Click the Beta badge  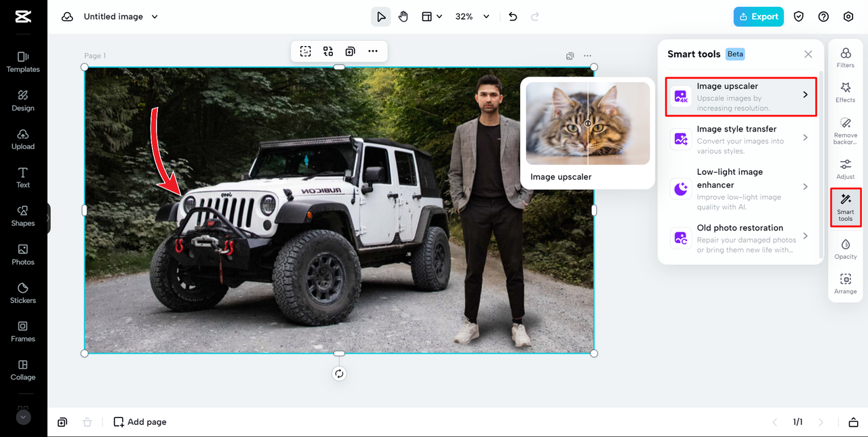[735, 54]
